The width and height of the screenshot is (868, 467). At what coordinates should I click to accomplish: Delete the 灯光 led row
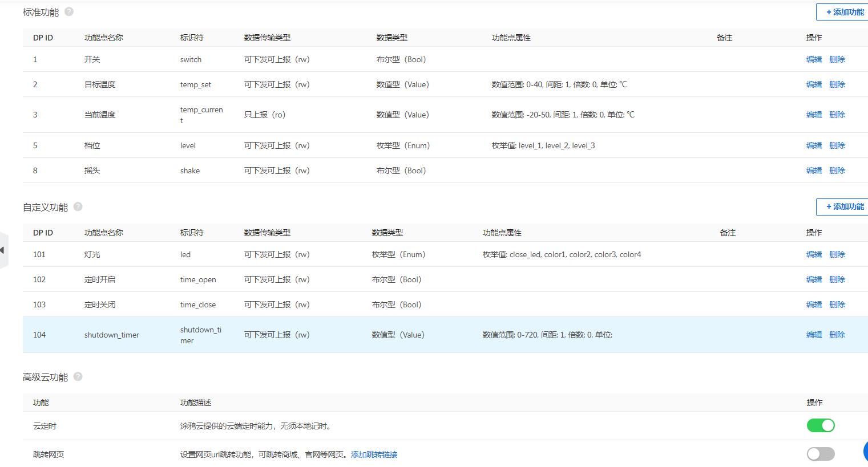point(837,254)
